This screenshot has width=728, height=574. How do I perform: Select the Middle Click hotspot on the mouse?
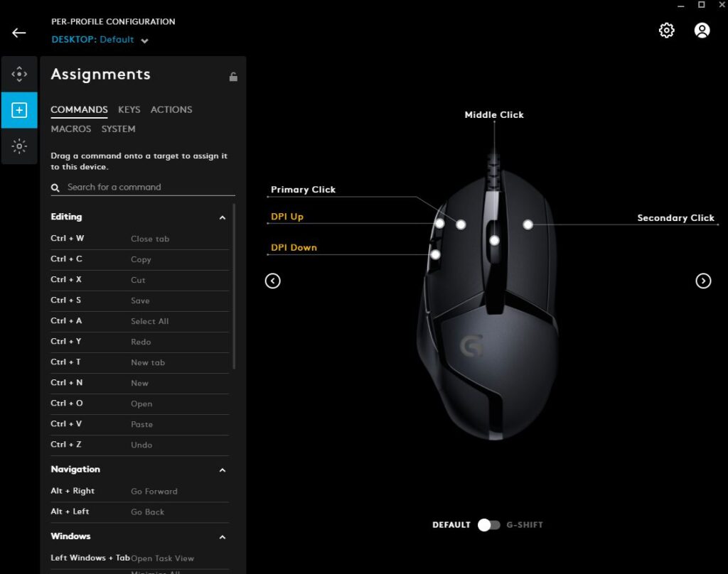coord(493,239)
